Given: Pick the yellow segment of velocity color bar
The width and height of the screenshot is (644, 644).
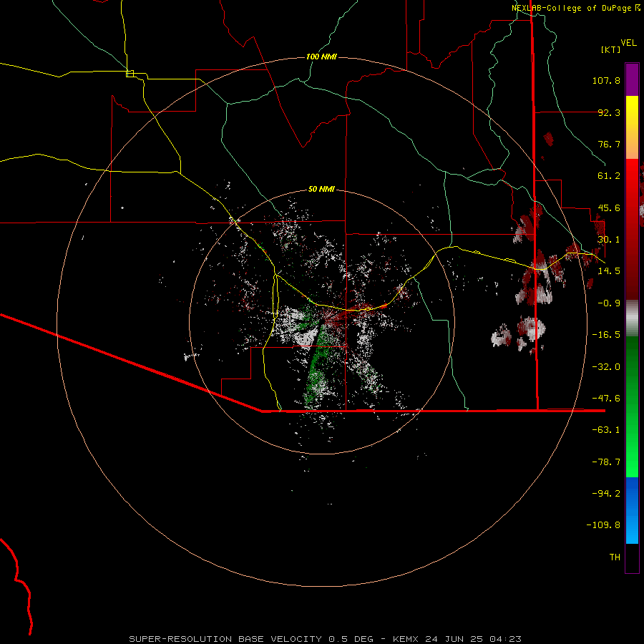Looking at the screenshot, I should [632, 127].
